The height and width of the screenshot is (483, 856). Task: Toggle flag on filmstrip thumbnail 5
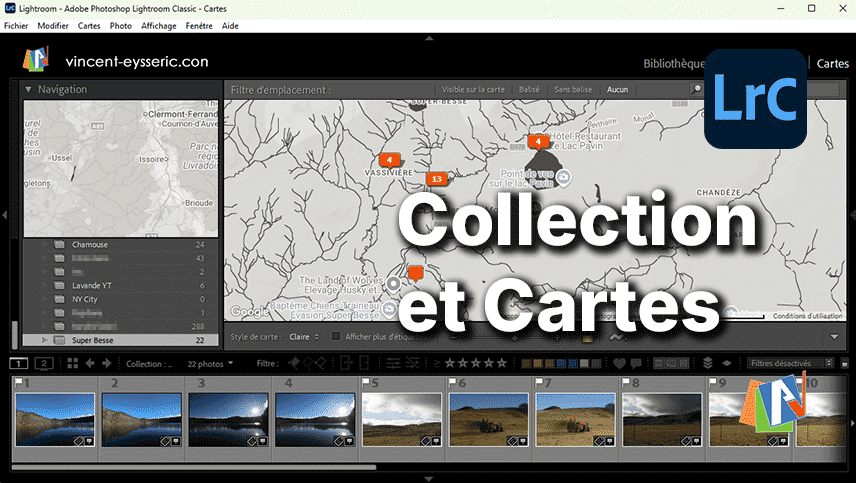point(365,382)
